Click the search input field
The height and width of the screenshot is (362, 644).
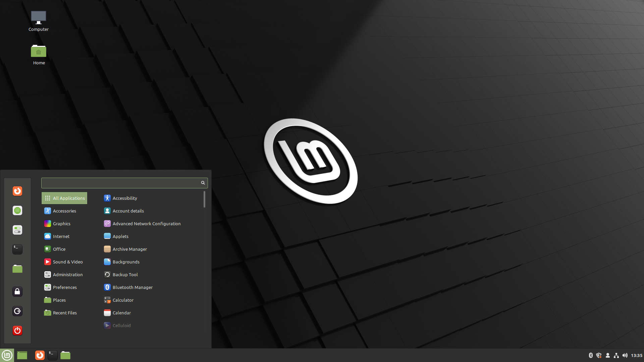pos(124,183)
